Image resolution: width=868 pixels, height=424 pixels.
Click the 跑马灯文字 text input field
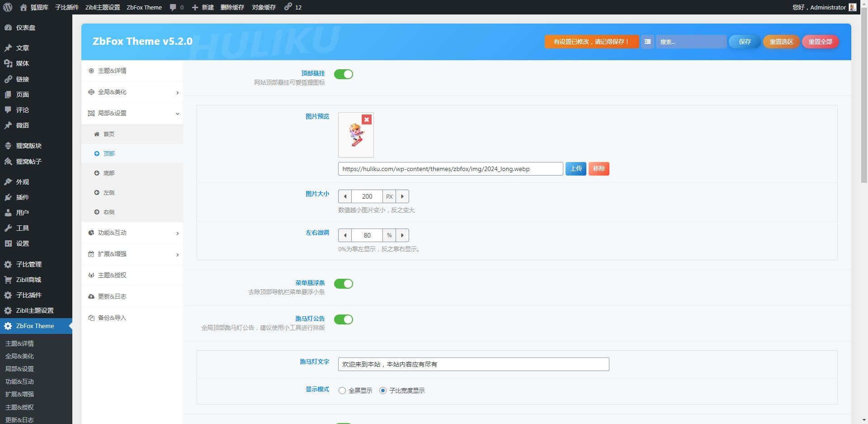[473, 364]
